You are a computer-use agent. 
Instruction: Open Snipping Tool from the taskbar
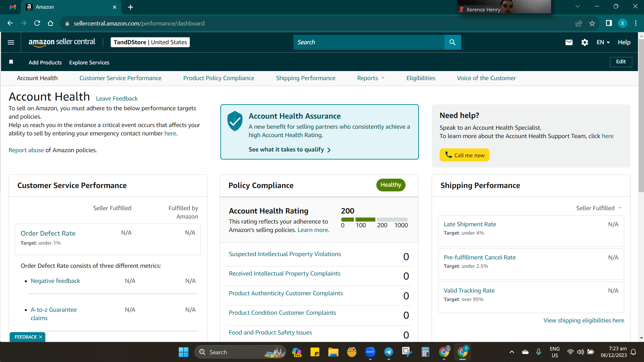pos(407,352)
